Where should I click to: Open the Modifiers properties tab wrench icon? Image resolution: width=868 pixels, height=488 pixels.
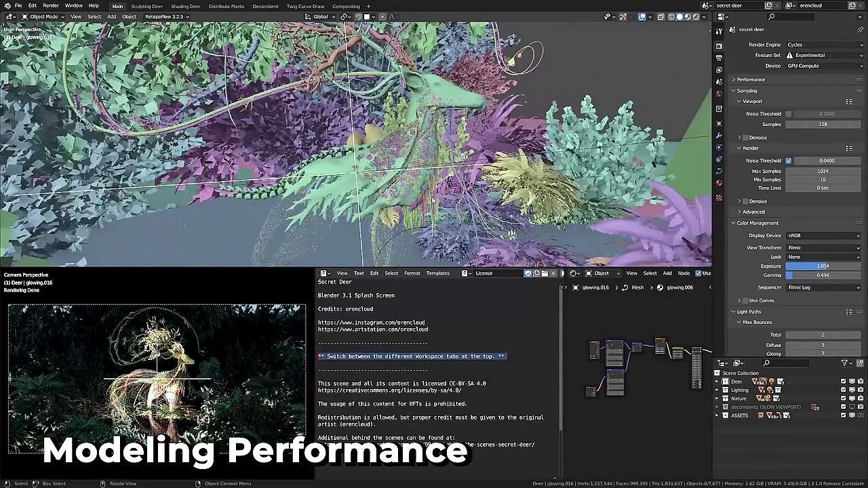click(x=719, y=136)
